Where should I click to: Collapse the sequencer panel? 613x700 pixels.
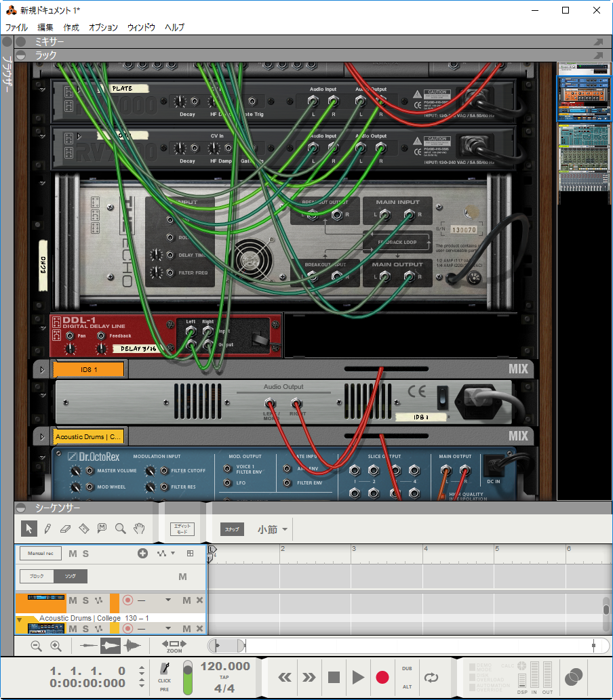click(20, 508)
